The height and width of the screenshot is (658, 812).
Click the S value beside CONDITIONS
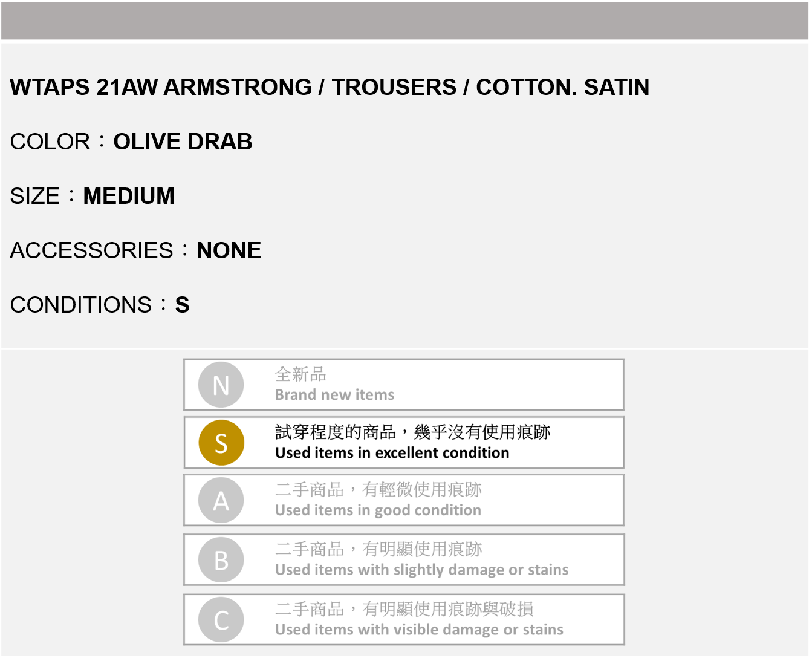(x=182, y=305)
